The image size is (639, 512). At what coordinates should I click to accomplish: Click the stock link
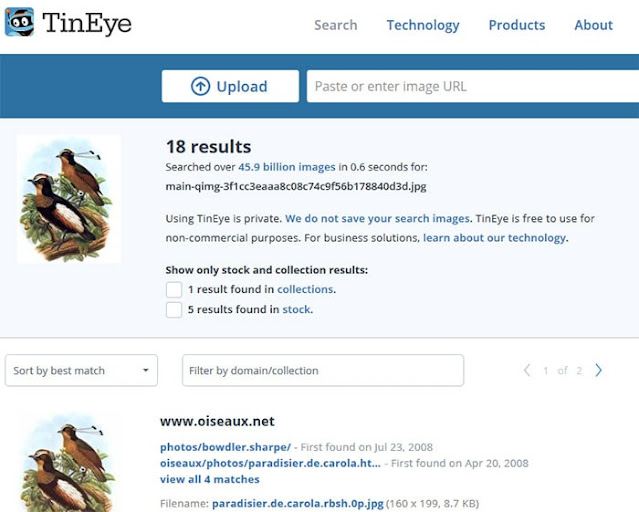(296, 309)
